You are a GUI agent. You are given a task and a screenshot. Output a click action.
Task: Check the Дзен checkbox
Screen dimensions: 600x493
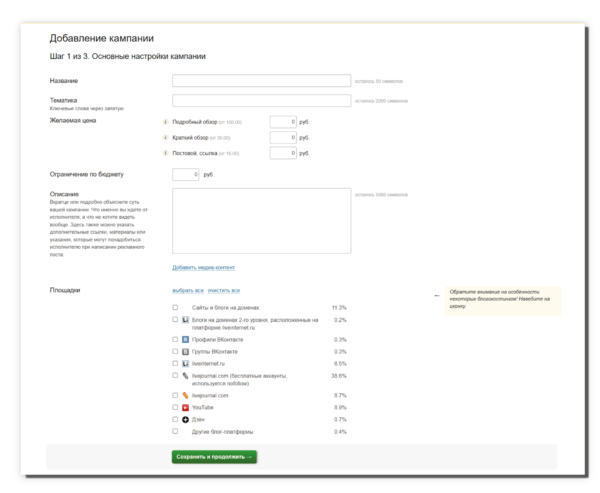coord(175,419)
